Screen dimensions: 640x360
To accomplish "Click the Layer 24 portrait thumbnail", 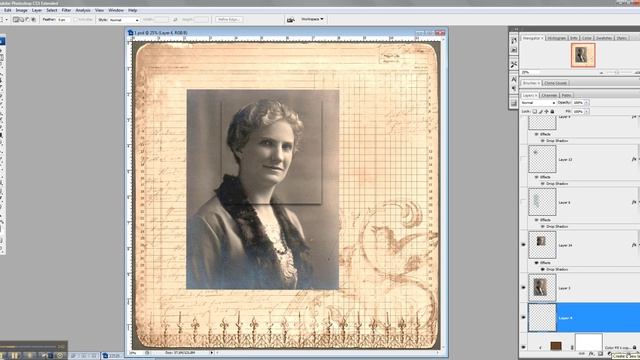I will pyautogui.click(x=542, y=245).
